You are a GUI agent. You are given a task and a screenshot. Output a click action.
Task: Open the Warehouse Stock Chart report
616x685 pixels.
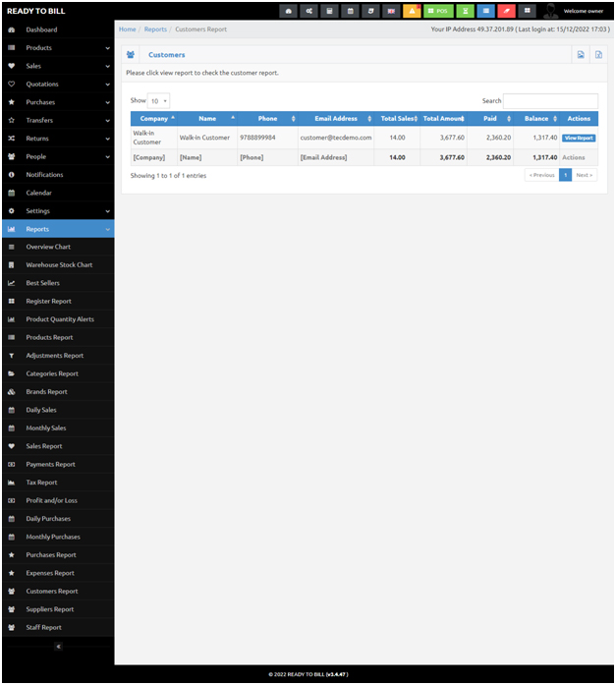click(58, 264)
